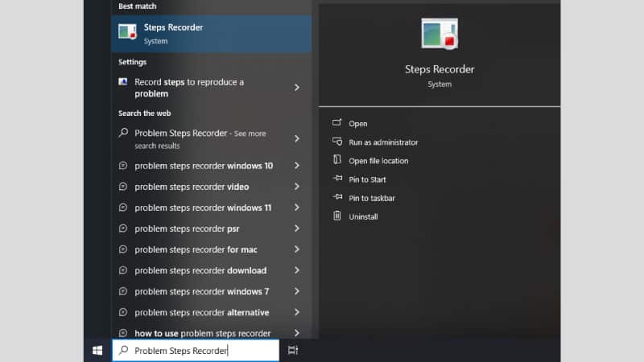The height and width of the screenshot is (362, 644).
Task: Click the Steps Recorder icon in best match
Action: tap(127, 31)
